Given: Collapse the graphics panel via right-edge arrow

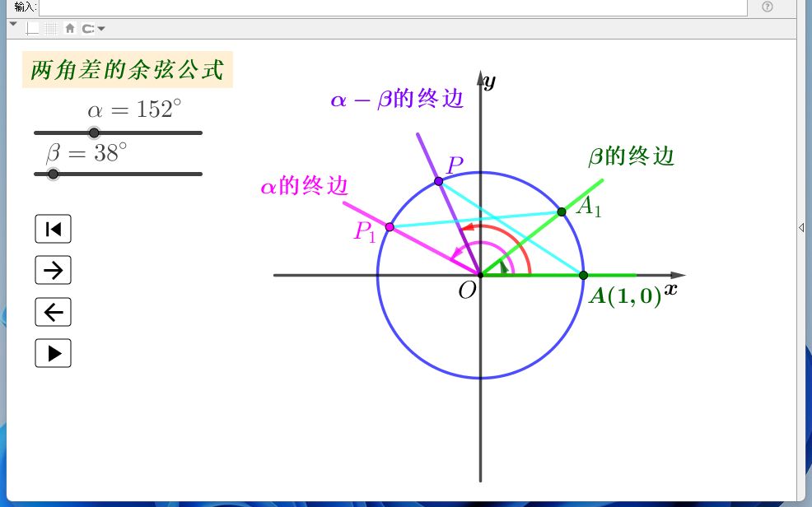Looking at the screenshot, I should coord(800,227).
